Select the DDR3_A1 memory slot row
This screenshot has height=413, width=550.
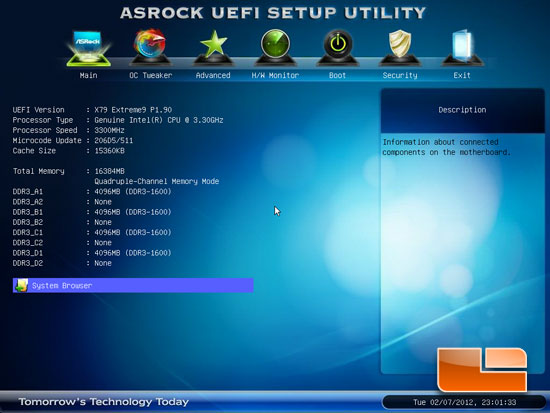click(92, 192)
